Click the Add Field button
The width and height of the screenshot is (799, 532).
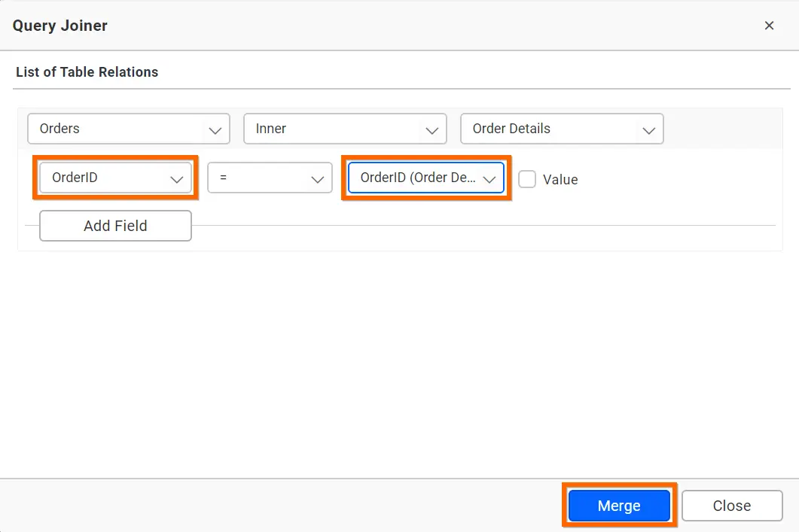click(114, 226)
